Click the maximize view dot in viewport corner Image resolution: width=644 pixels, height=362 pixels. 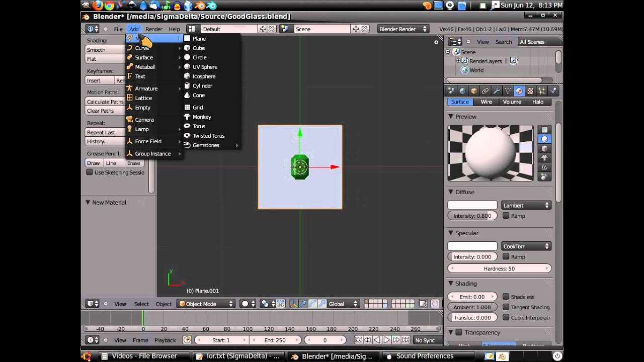tap(436, 42)
